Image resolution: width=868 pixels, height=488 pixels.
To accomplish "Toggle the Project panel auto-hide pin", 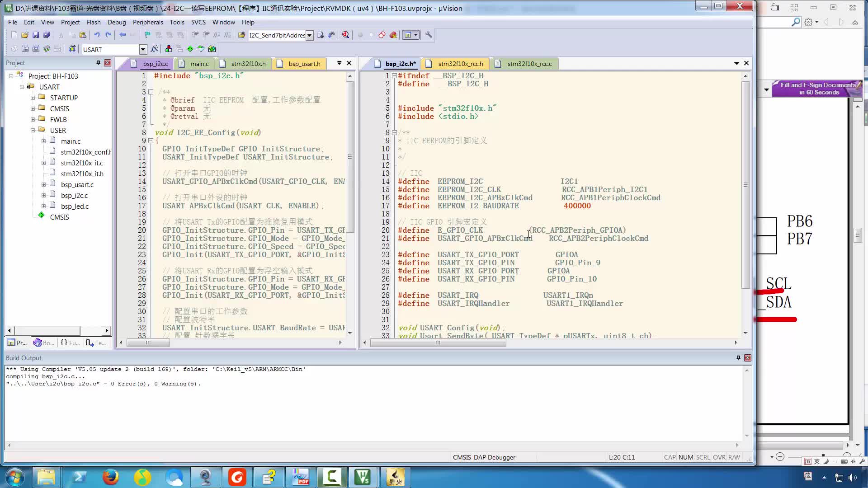I will coord(98,63).
